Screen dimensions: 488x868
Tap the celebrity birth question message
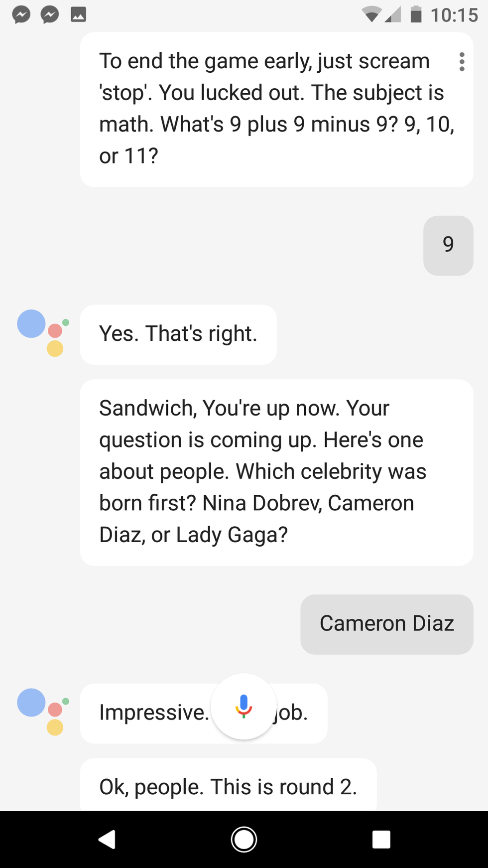[276, 471]
